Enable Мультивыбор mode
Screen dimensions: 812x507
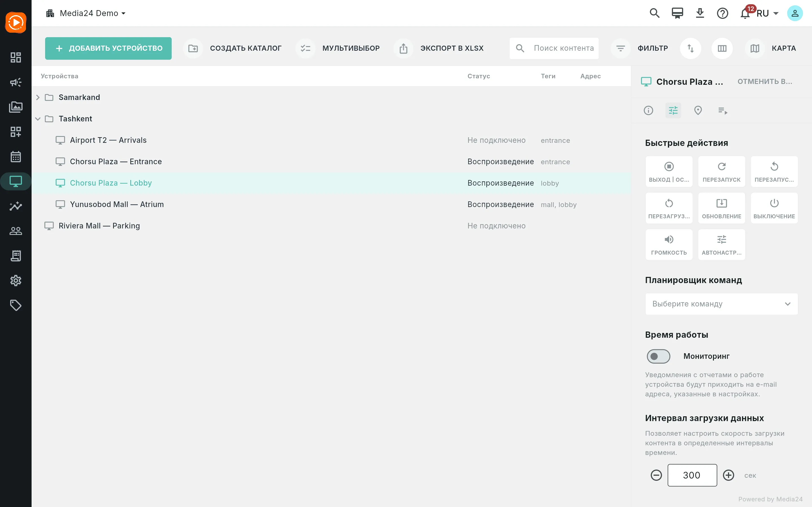click(x=338, y=48)
